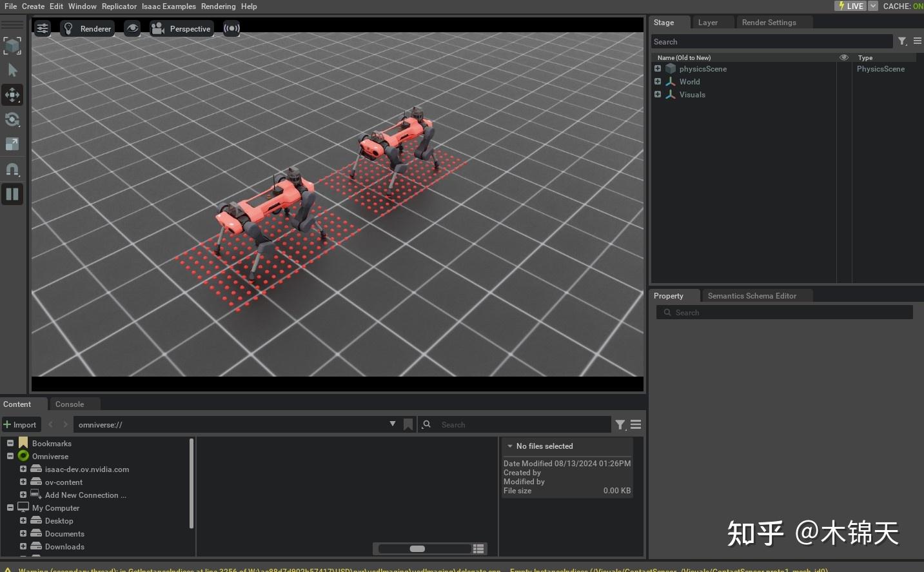Click the viewport streaming signal icon
Screen dimensions: 924x572
coord(231,28)
